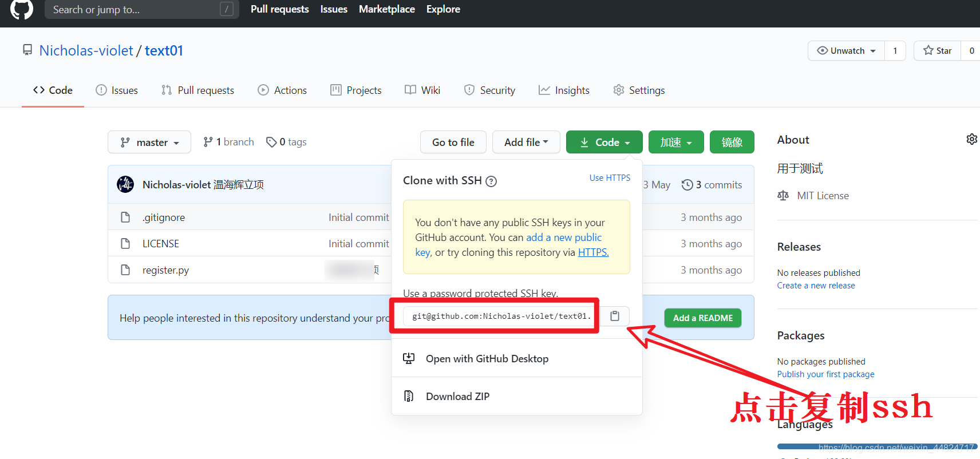Click Create a new release link
980x459 pixels.
(x=816, y=286)
